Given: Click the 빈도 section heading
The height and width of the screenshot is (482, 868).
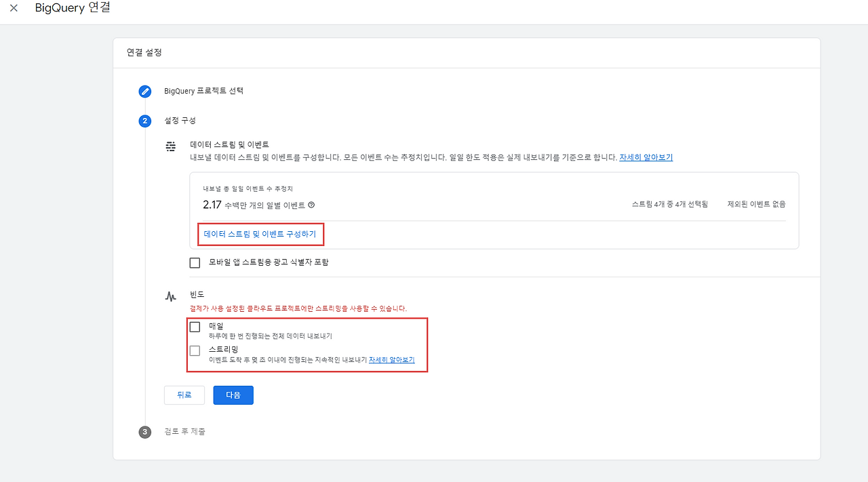Looking at the screenshot, I should click(x=197, y=295).
